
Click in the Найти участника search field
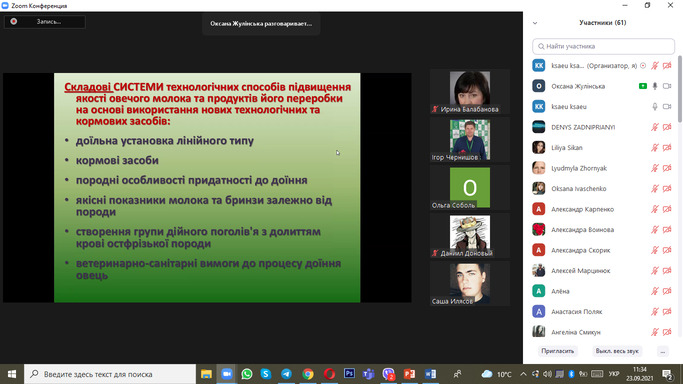pyautogui.click(x=603, y=46)
